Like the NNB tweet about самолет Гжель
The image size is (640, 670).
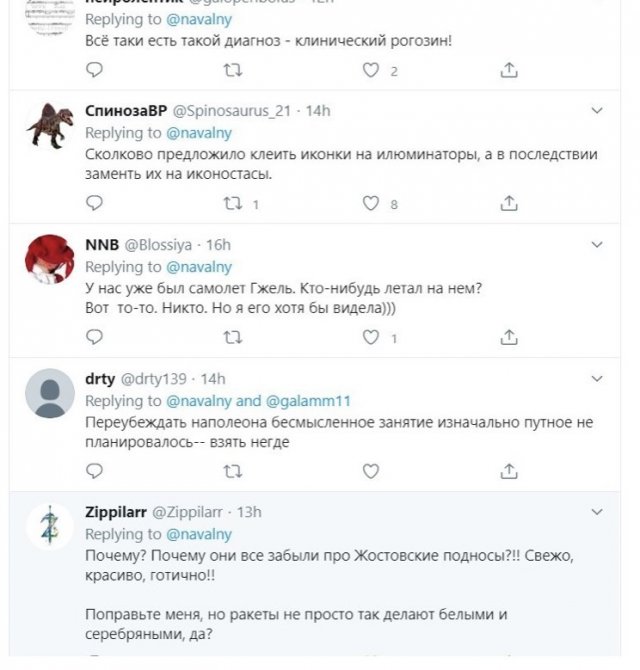371,338
